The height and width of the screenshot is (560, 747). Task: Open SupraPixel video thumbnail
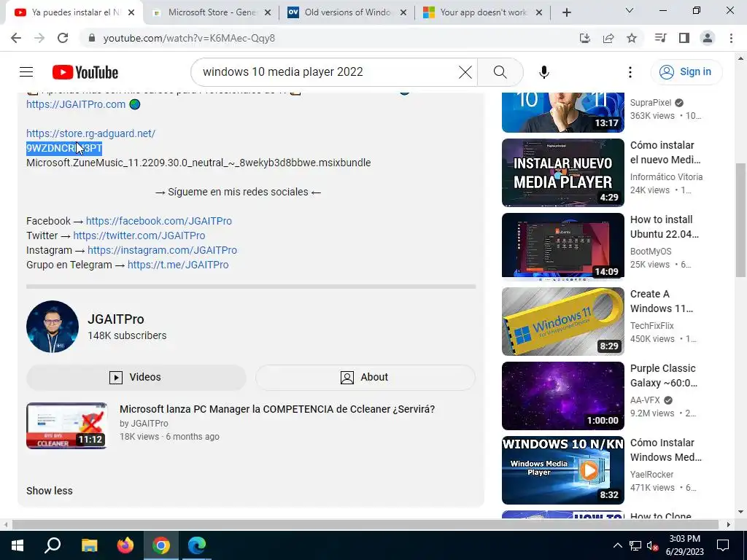562,112
